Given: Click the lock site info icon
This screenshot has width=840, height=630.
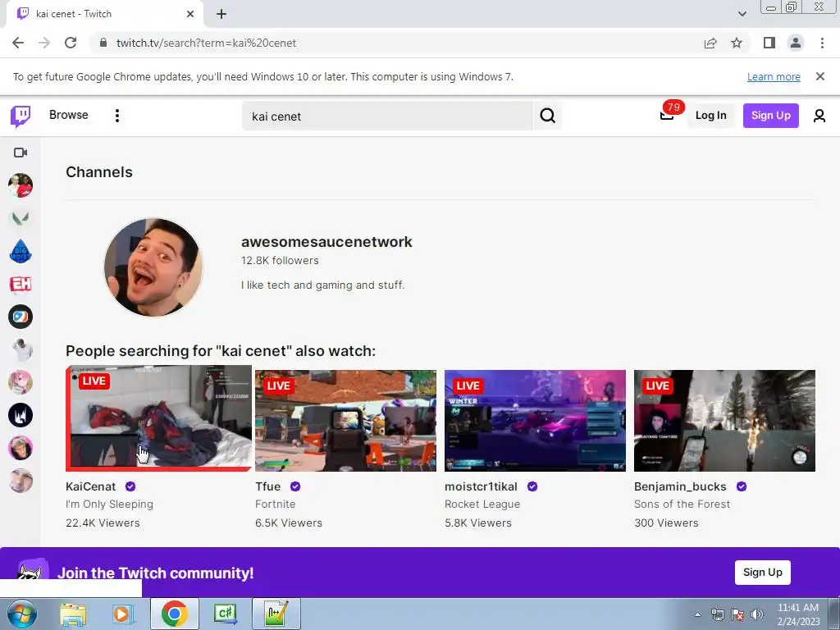Looking at the screenshot, I should [x=104, y=43].
